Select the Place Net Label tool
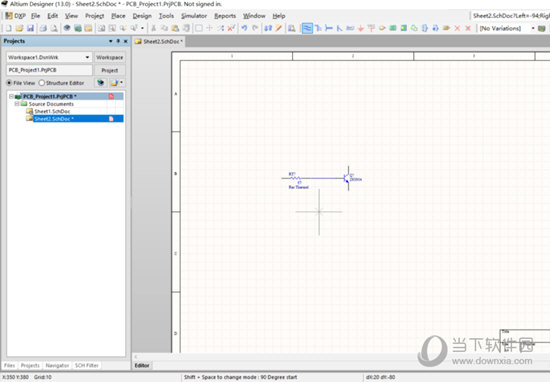The width and height of the screenshot is (550, 382). coord(350,28)
